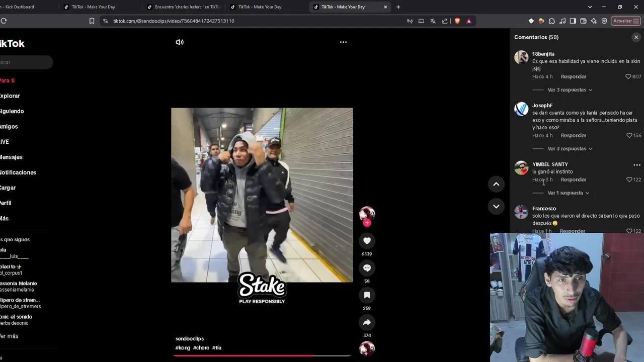Image resolution: width=644 pixels, height=362 pixels.
Task: Open the Más menu in sidebar
Action: (x=4, y=219)
